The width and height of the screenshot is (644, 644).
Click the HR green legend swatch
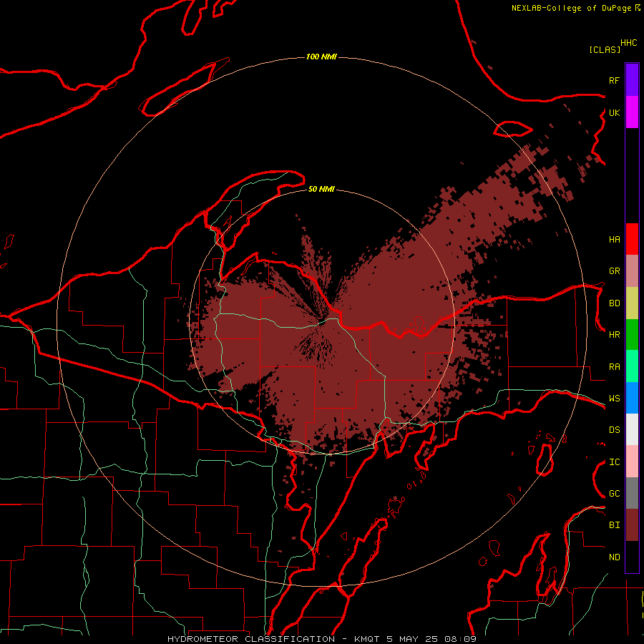pyautogui.click(x=632, y=335)
